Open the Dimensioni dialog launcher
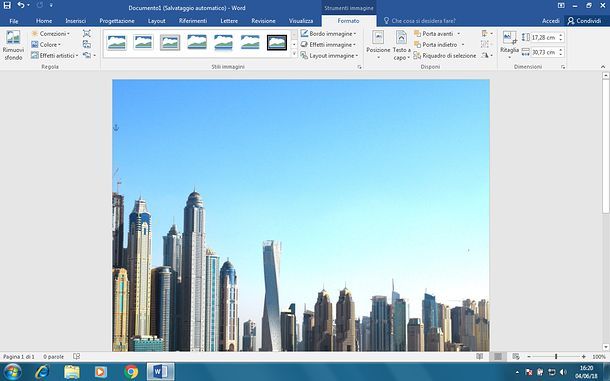The width and height of the screenshot is (610, 381). point(563,67)
